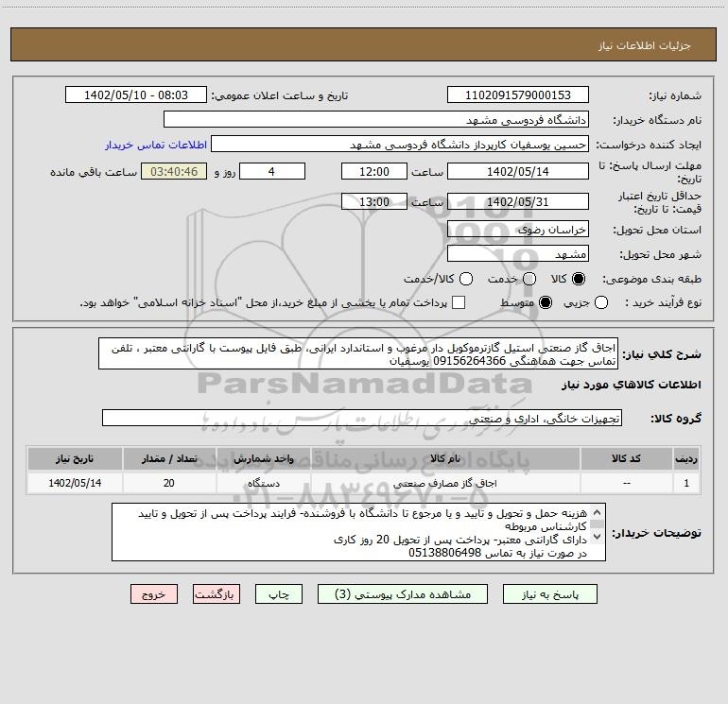The height and width of the screenshot is (704, 728).
Task: Choose the جزیی purchase type radio
Action: 601,302
